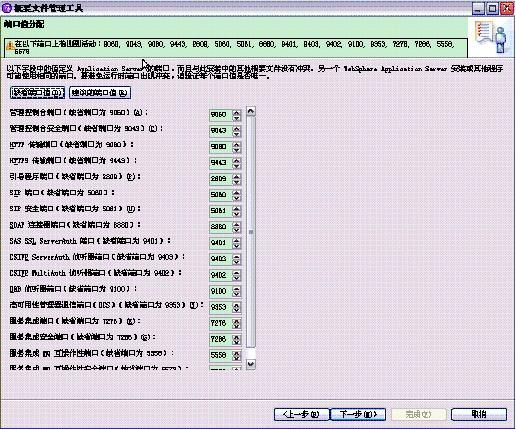This screenshot has width=516, height=429.
Task: Decrement the SOAP connector port 8880 spinner
Action: pyautogui.click(x=237, y=230)
